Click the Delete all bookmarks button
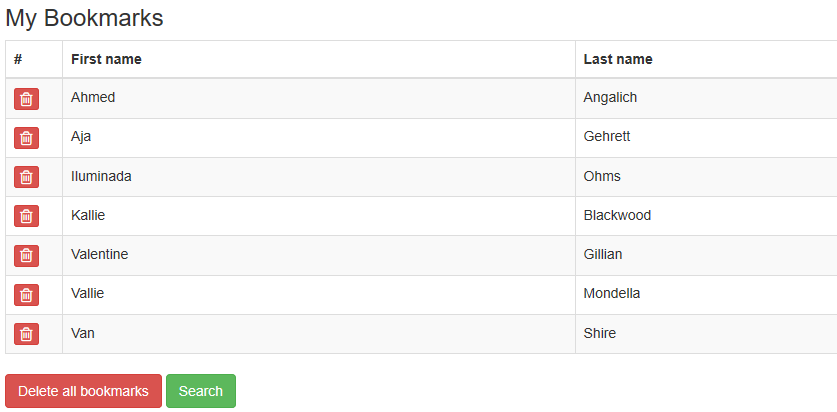 (83, 391)
